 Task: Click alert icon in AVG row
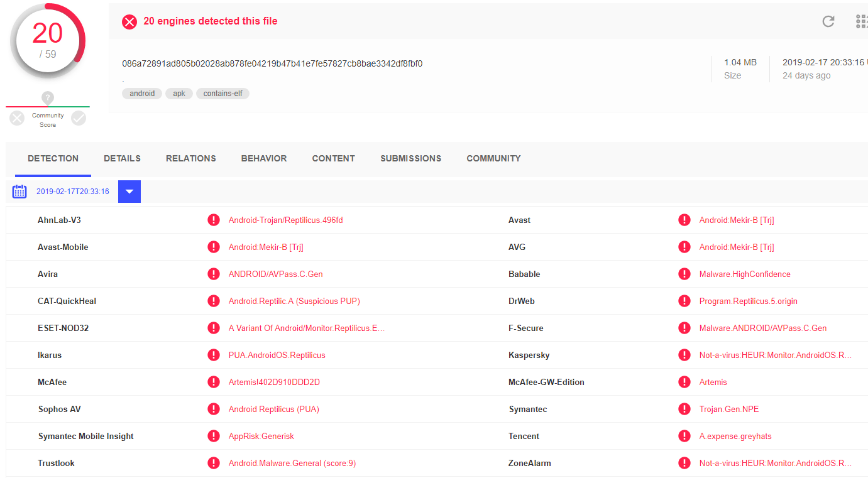[x=684, y=247]
